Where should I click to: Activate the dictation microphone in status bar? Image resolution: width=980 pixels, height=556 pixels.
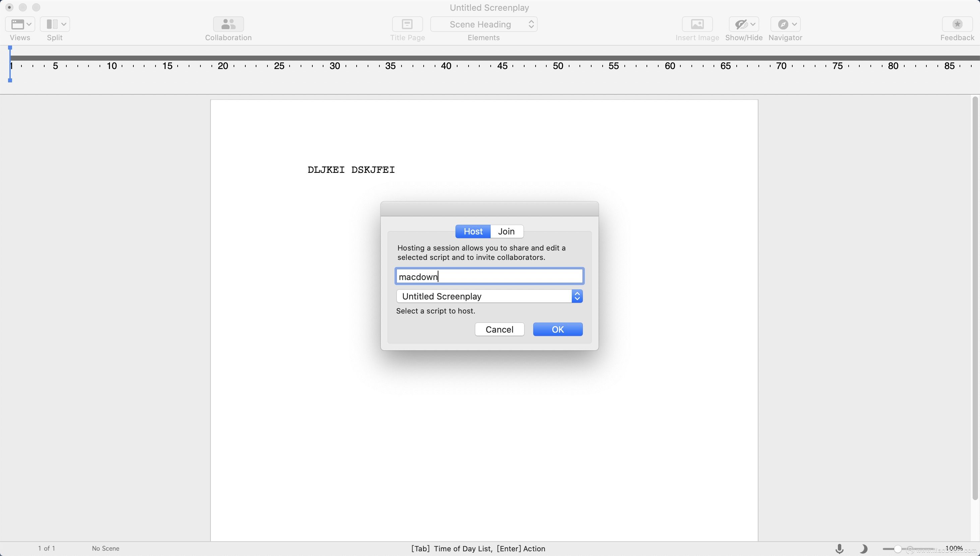(x=839, y=549)
